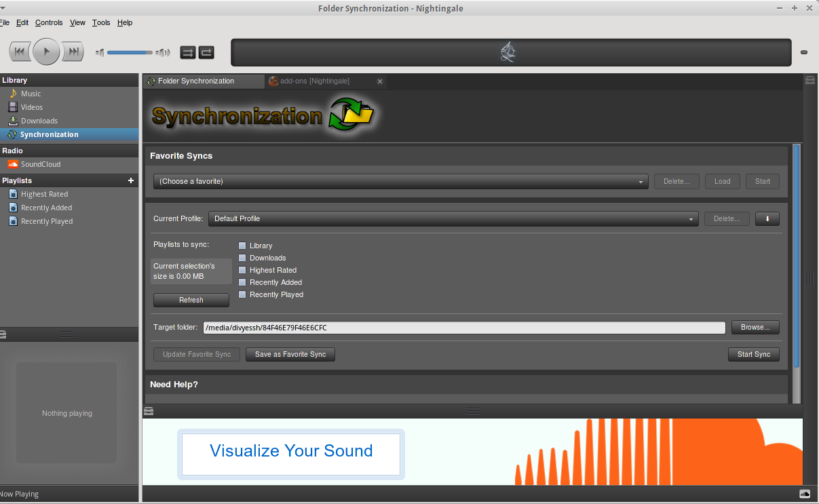Click the Now Playing label
This screenshot has width=819, height=504.
19,494
